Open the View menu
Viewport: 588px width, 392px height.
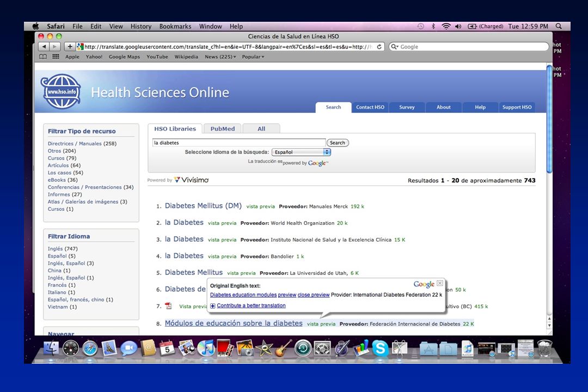pos(116,26)
